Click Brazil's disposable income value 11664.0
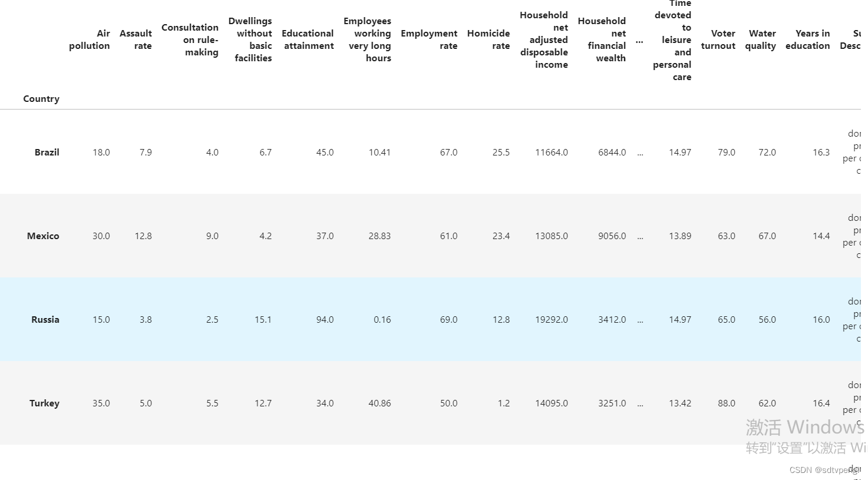 pos(552,152)
